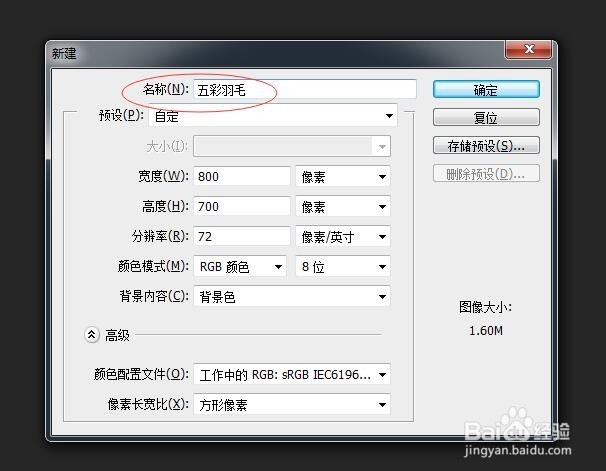Click the 高度 height input field

point(242,206)
